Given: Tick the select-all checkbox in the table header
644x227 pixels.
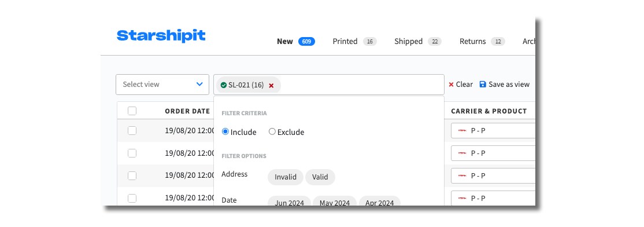Looking at the screenshot, I should pos(132,111).
